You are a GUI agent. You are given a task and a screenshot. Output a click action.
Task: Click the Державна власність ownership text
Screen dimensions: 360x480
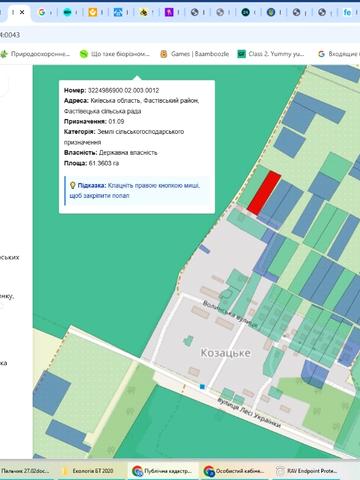(x=128, y=153)
